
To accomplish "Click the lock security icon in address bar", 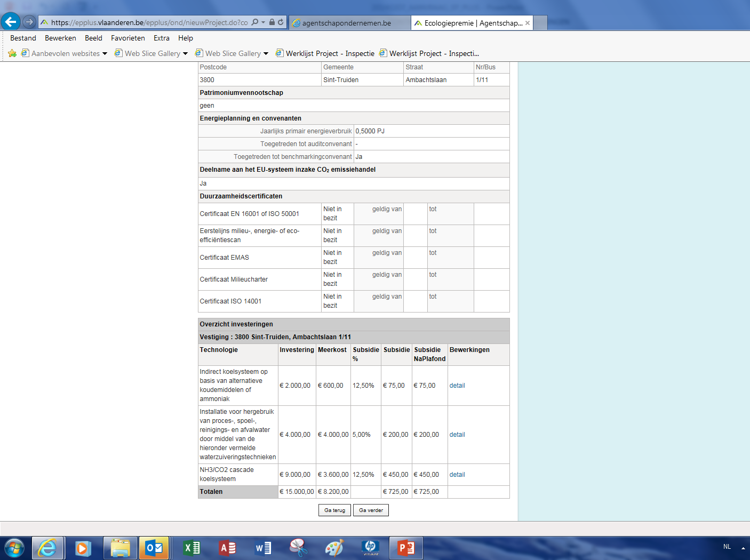I will point(272,22).
